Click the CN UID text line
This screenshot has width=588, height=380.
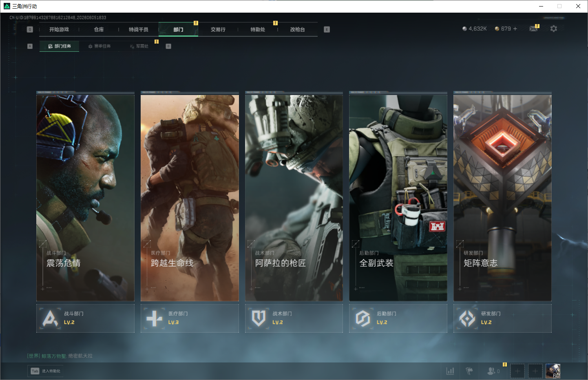58,18
